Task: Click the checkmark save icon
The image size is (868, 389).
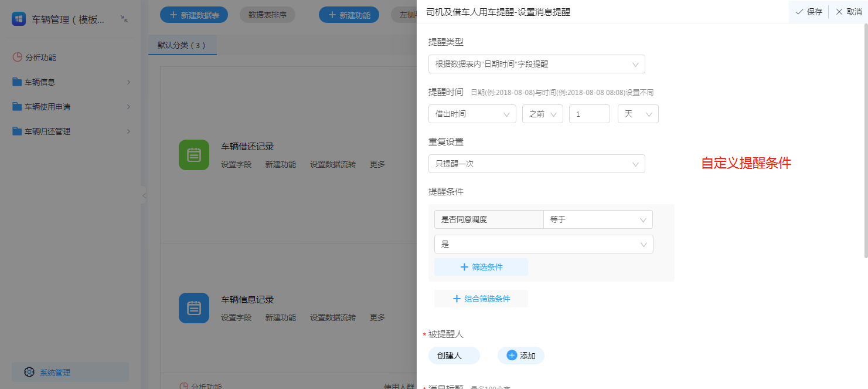Action: pyautogui.click(x=799, y=12)
